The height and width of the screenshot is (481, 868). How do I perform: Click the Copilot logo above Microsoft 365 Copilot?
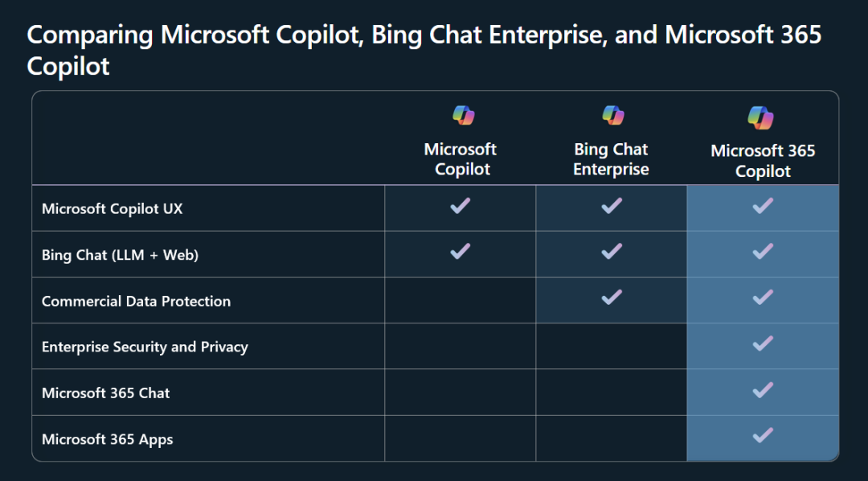point(760,117)
